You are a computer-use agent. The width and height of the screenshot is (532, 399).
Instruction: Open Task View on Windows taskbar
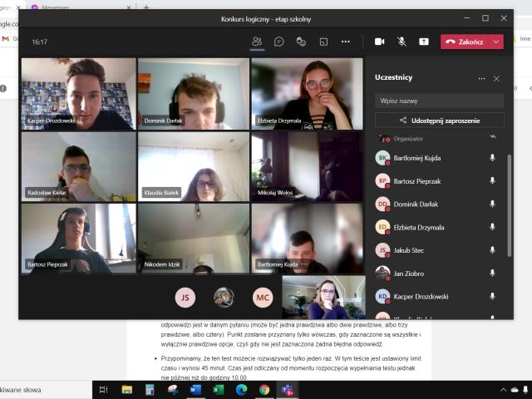(x=103, y=390)
